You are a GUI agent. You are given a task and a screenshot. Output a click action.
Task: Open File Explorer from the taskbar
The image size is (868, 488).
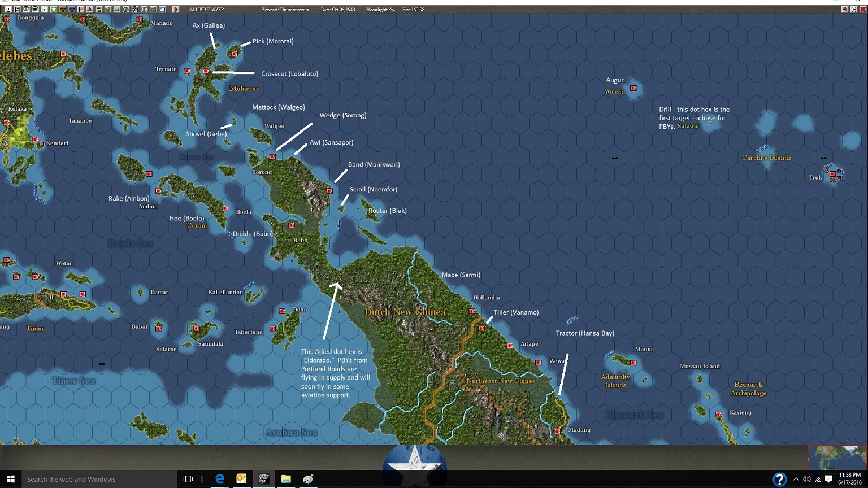[286, 479]
